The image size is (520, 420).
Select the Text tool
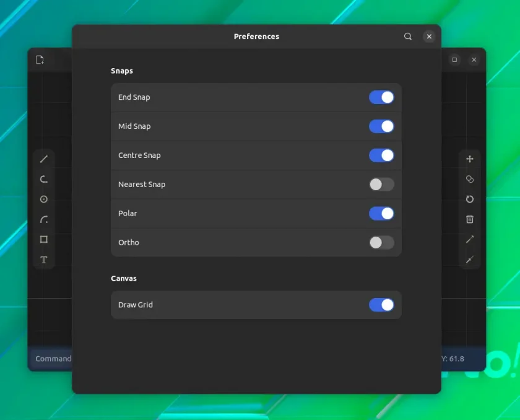[44, 260]
